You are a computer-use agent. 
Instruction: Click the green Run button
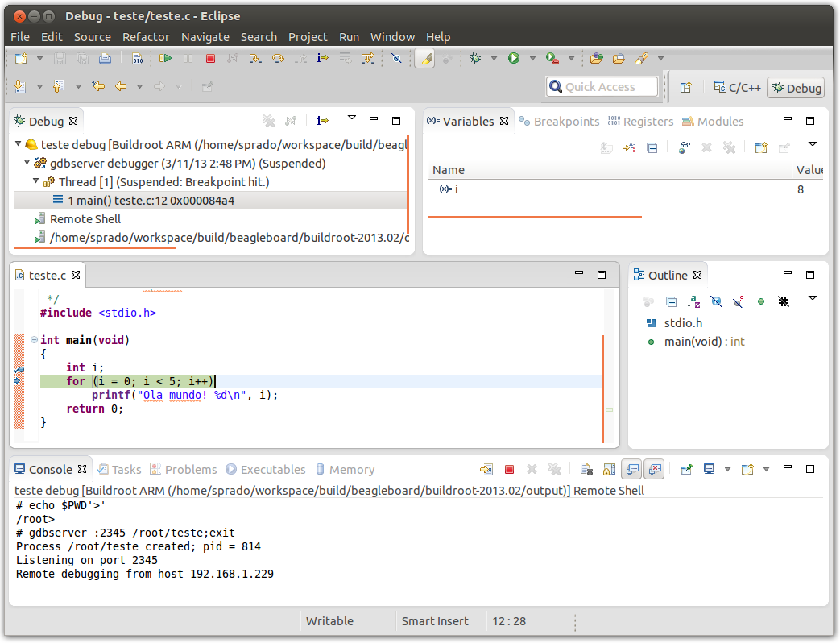click(x=514, y=58)
